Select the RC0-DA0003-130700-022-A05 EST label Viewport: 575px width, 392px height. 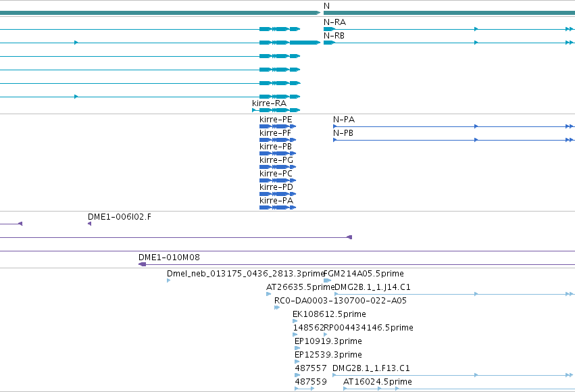click(x=341, y=301)
